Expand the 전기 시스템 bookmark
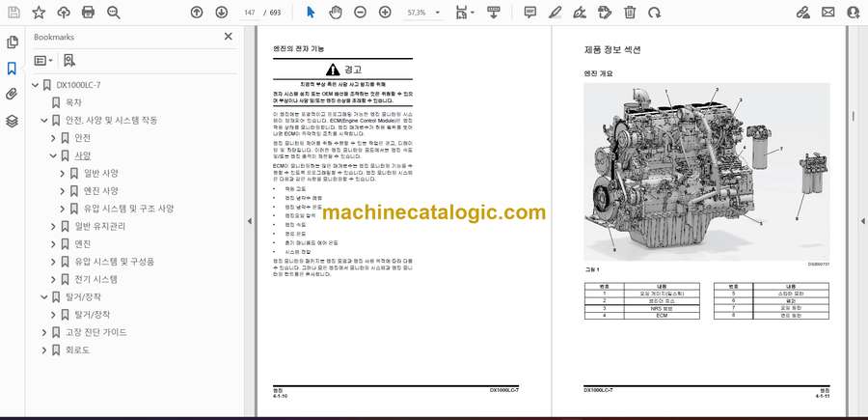 point(53,279)
